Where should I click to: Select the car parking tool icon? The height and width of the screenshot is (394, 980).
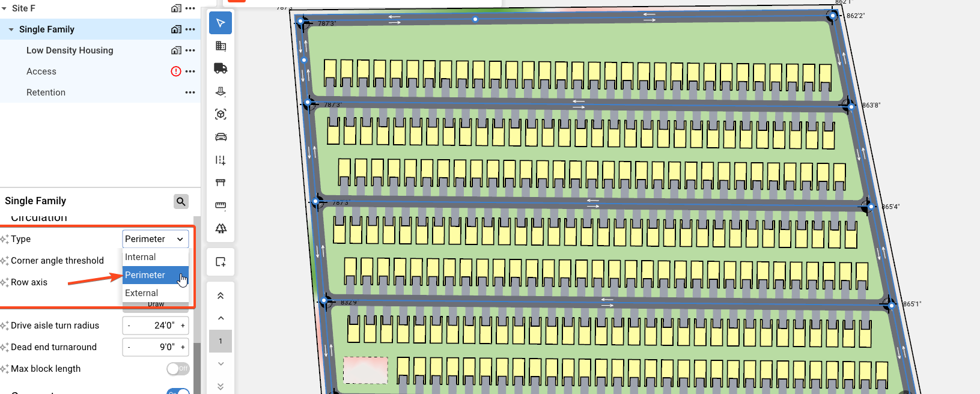221,137
